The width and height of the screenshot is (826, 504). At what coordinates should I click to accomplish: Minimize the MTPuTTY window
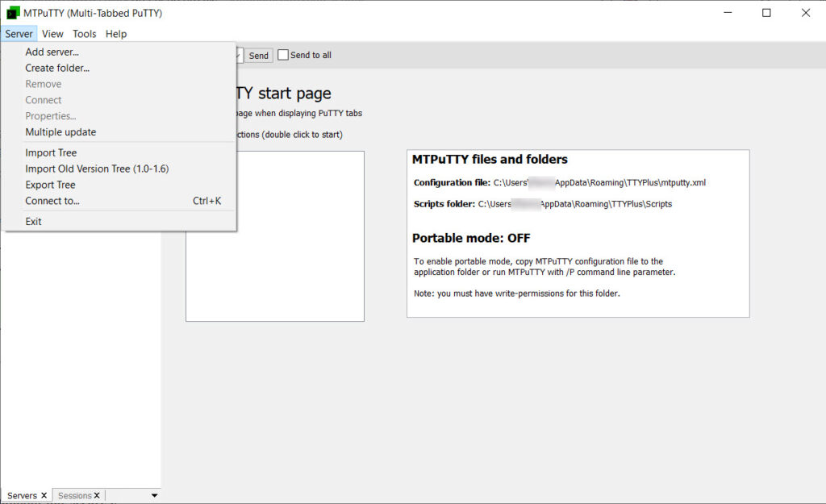(x=728, y=13)
